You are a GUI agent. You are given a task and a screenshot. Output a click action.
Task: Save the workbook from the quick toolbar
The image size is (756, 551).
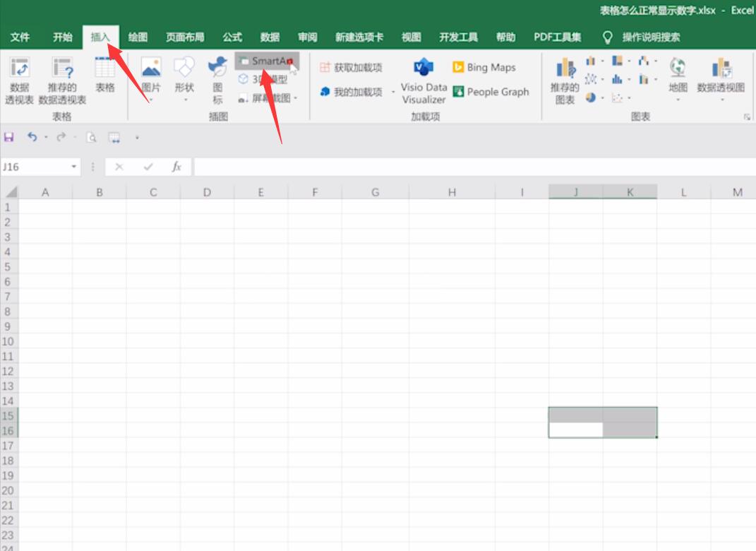pos(8,138)
